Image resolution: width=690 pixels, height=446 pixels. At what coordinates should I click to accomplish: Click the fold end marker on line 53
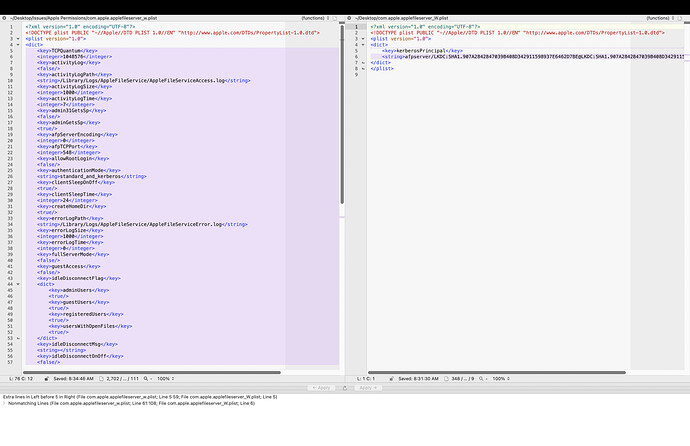click(x=18, y=338)
